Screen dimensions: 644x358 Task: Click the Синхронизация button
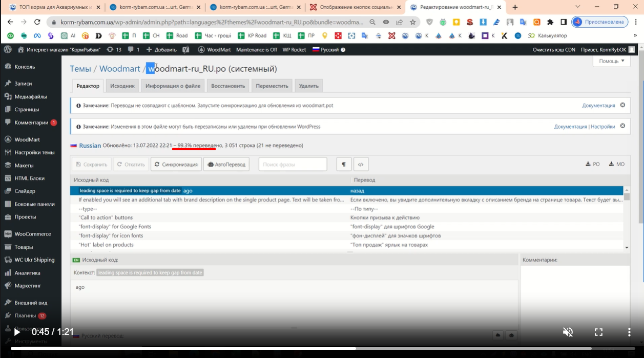tap(176, 164)
